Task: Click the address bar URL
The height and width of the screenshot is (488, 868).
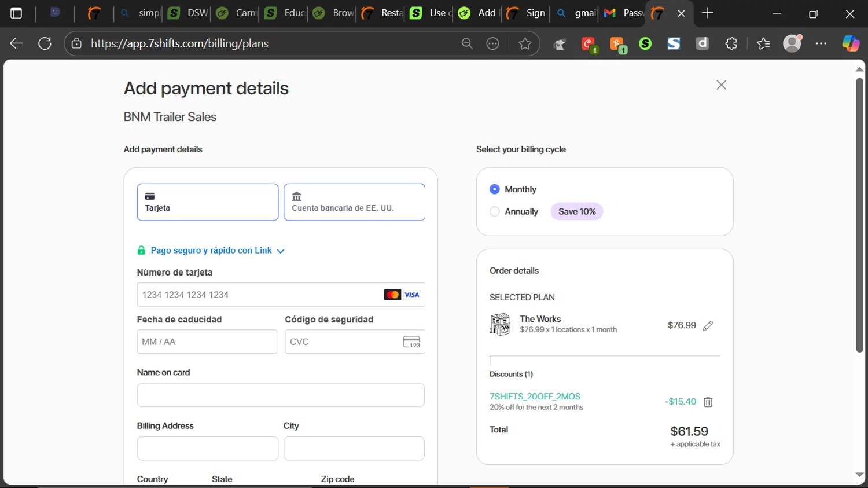Action: tap(179, 43)
